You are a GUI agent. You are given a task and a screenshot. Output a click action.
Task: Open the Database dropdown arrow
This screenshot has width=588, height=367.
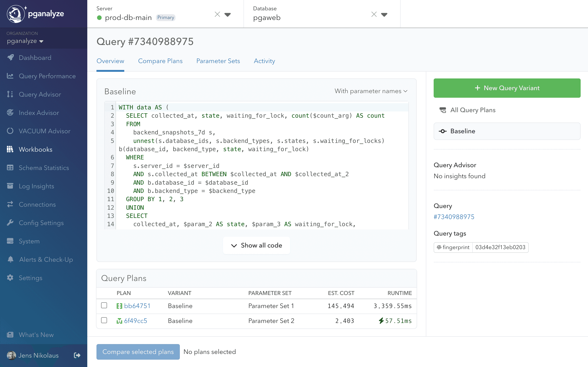coord(384,14)
